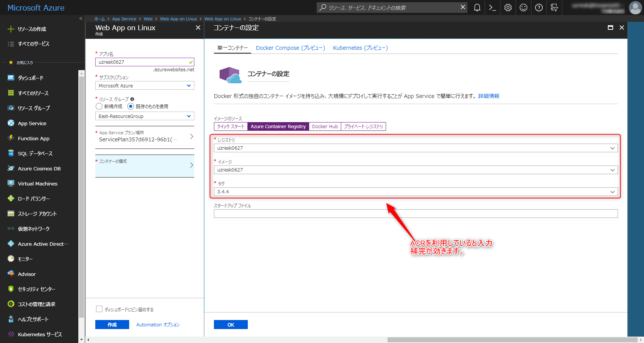Click the resource group info icon
644x343 pixels.
click(x=132, y=99)
